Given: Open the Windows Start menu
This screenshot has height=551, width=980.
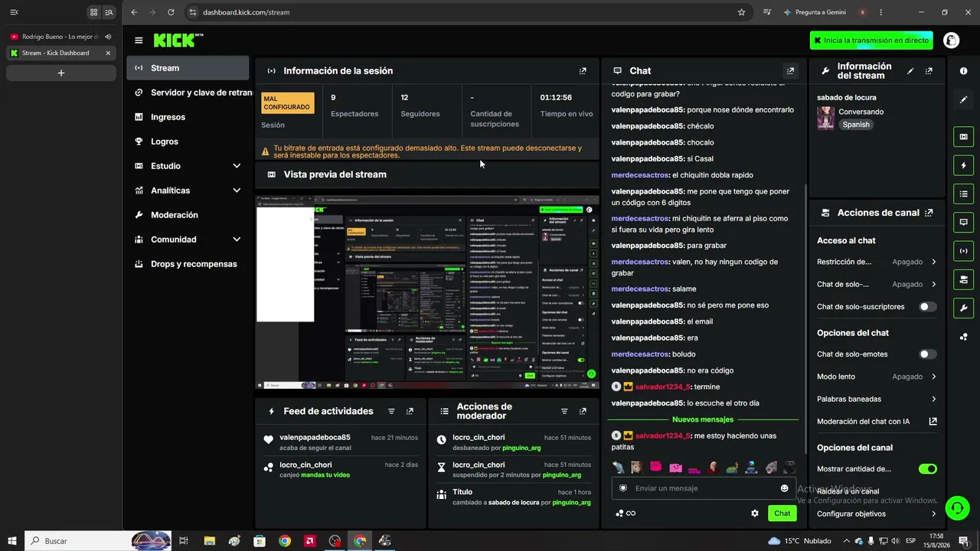Looking at the screenshot, I should pyautogui.click(x=12, y=540).
